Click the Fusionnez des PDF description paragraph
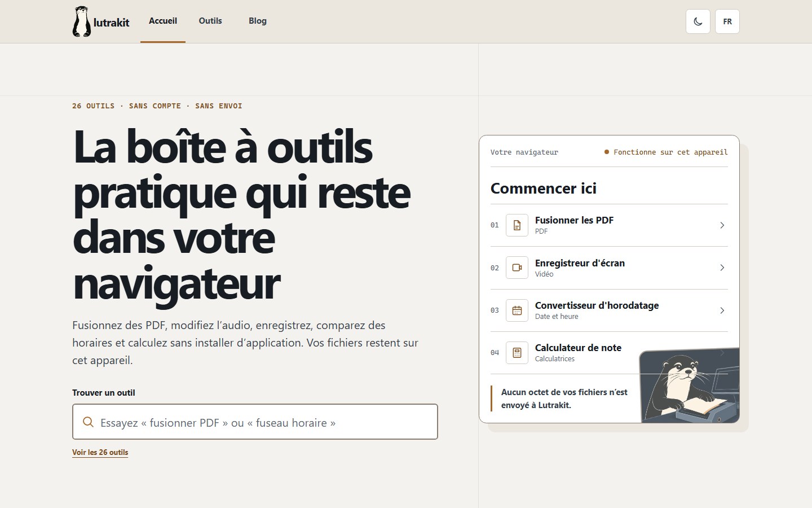This screenshot has height=508, width=812. click(245, 343)
